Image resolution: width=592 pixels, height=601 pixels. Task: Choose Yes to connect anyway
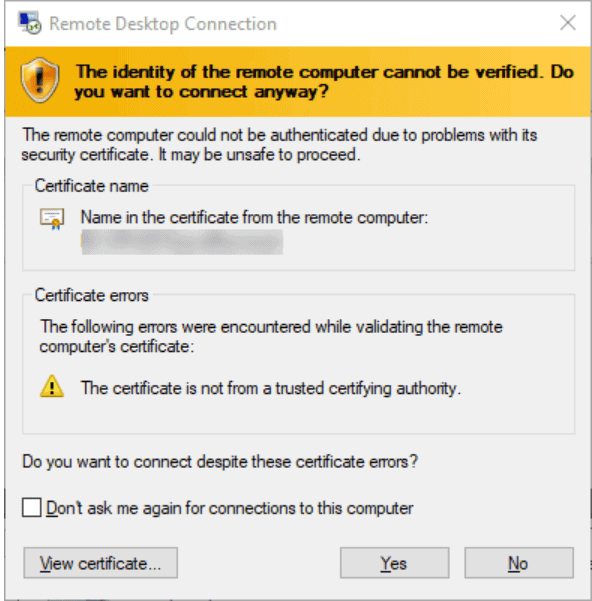(x=394, y=563)
